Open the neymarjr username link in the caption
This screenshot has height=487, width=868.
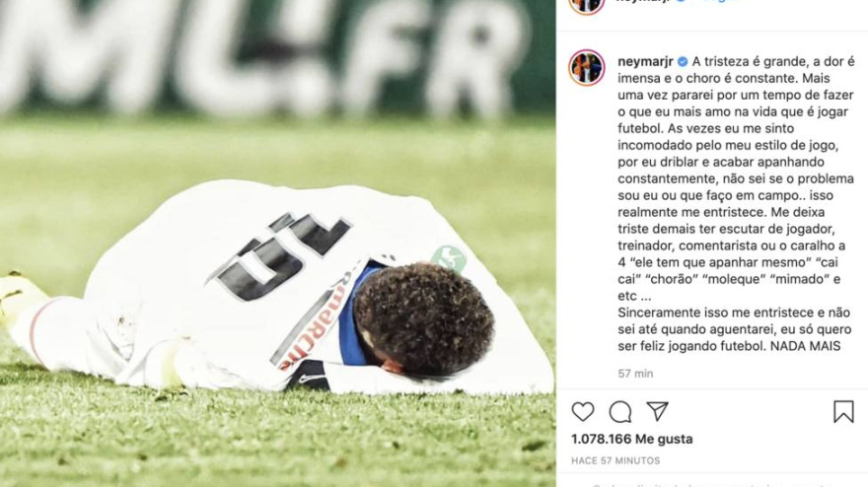(x=645, y=61)
